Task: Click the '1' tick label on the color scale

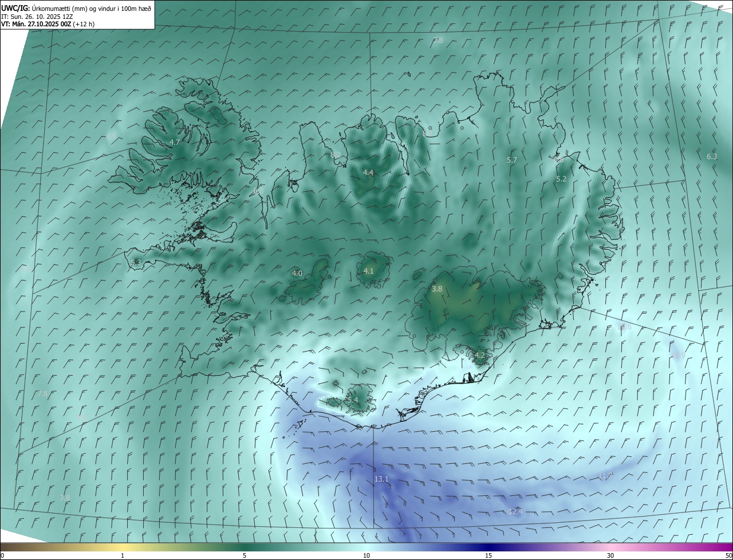Action: tap(123, 555)
